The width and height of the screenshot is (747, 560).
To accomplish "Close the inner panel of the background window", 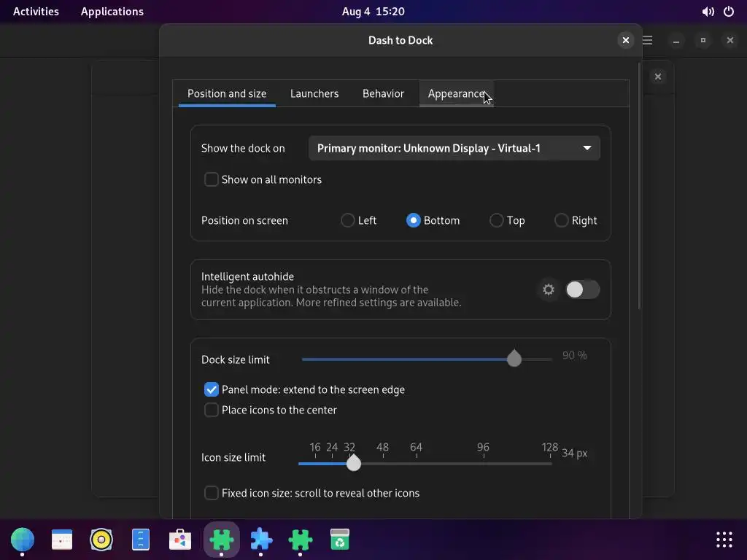I will coord(657,76).
